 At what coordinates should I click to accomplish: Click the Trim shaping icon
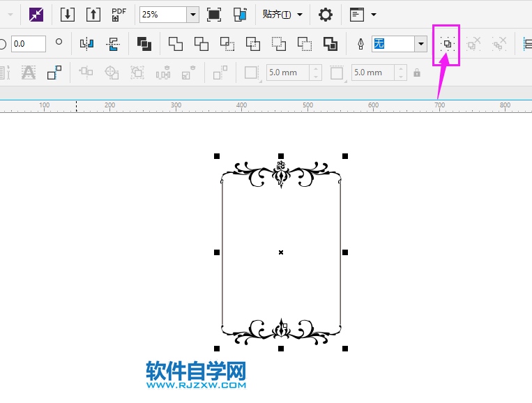point(202,44)
